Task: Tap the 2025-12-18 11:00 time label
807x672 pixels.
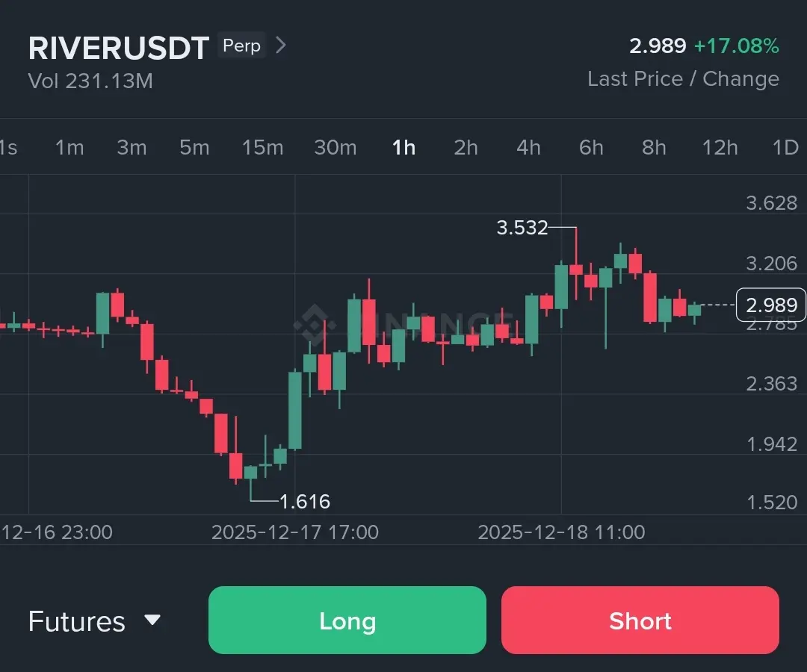Action: tap(561, 532)
